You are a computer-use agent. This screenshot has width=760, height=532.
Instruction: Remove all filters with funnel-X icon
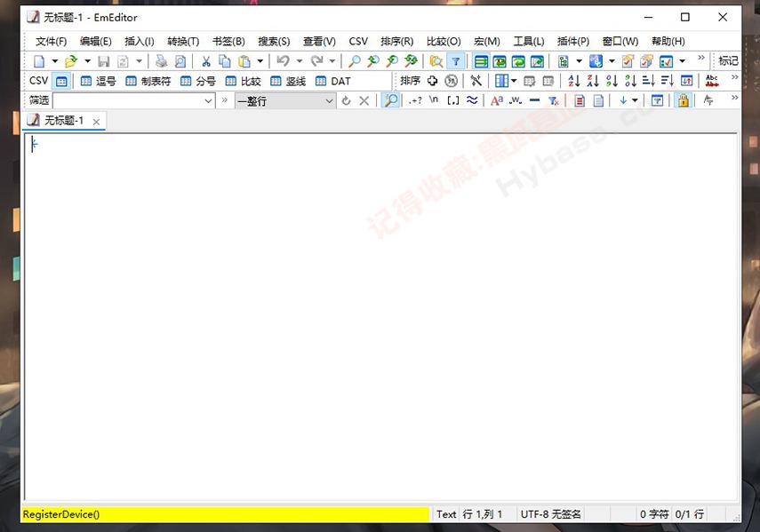pos(554,100)
